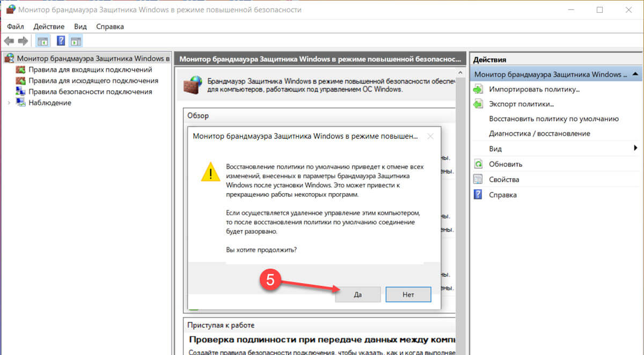Click the center pane header bar
The image size is (644, 355).
(x=320, y=59)
